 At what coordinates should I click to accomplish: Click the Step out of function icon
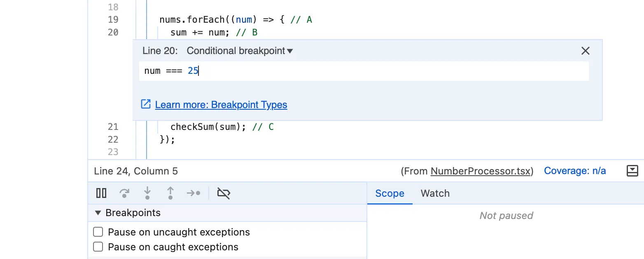point(170,193)
